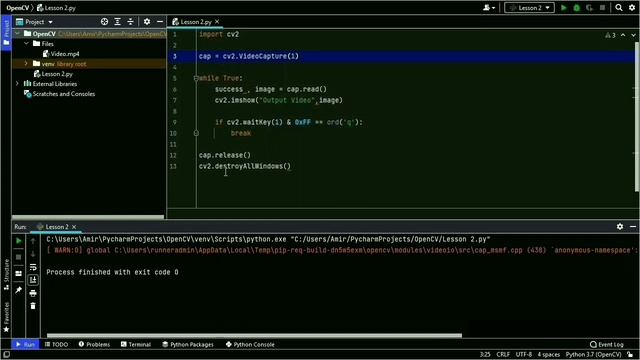Print console output icon
640x360 pixels.
33,293
